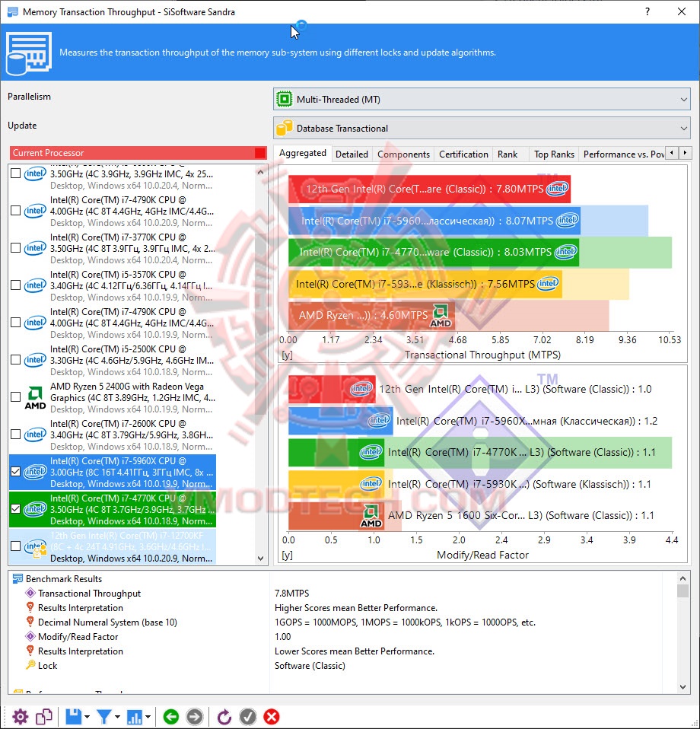Open the Top Ranks tab

[553, 154]
